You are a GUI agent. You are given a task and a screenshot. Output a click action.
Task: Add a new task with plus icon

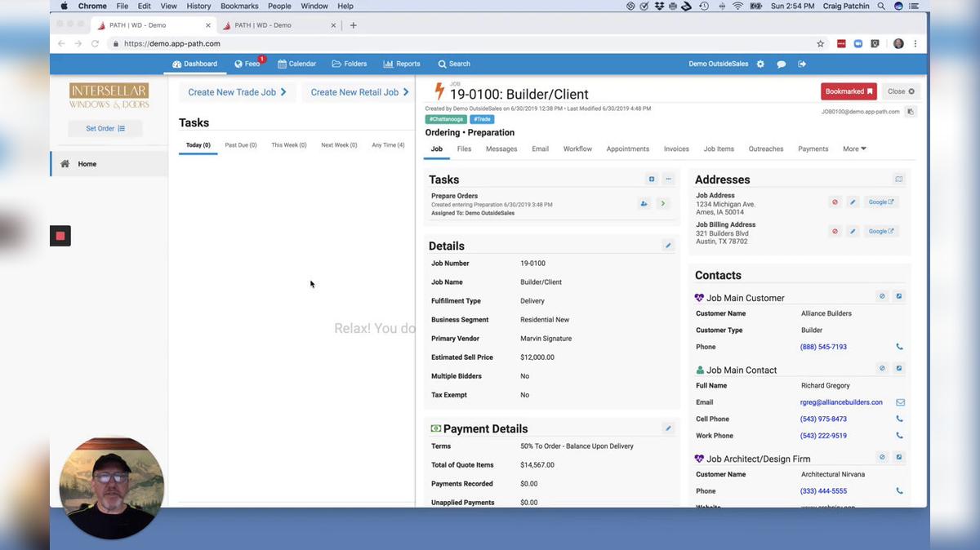click(x=652, y=179)
